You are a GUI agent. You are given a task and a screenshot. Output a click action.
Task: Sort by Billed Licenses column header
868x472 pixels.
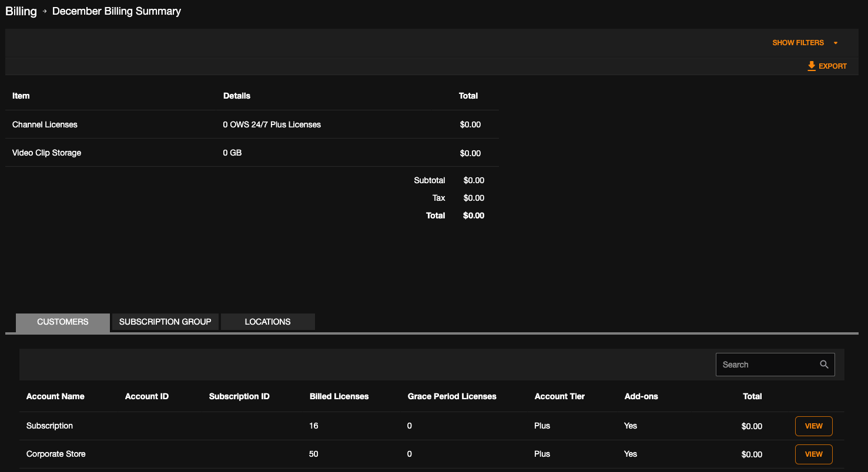point(339,396)
